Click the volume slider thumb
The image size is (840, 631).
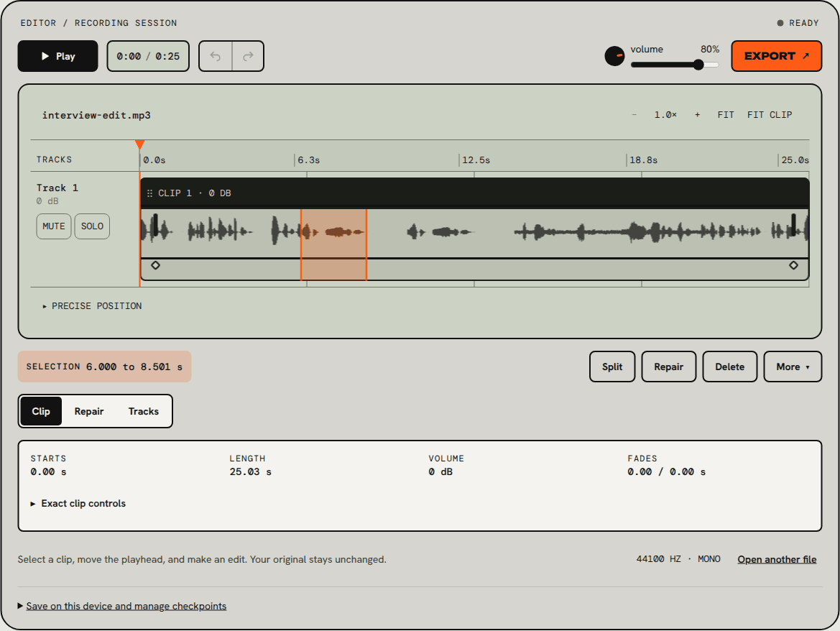(698, 65)
